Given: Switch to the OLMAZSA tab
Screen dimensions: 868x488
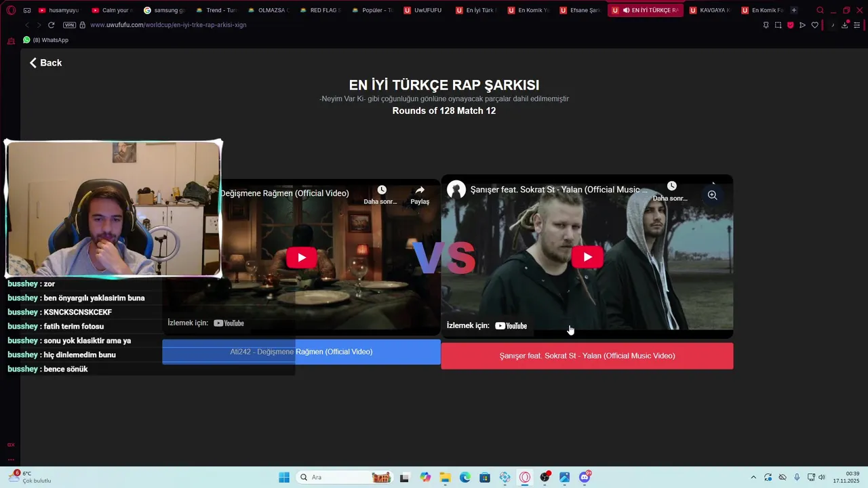Looking at the screenshot, I should click(267, 10).
